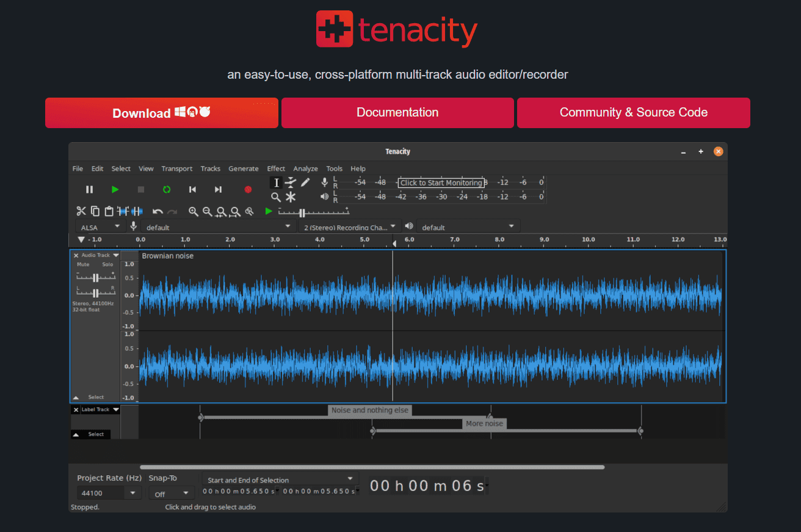
Task: Open the Documentation link button
Action: [397, 113]
